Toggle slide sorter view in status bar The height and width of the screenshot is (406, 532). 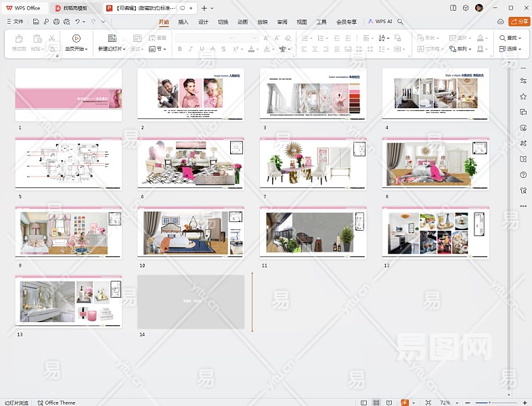click(x=376, y=403)
